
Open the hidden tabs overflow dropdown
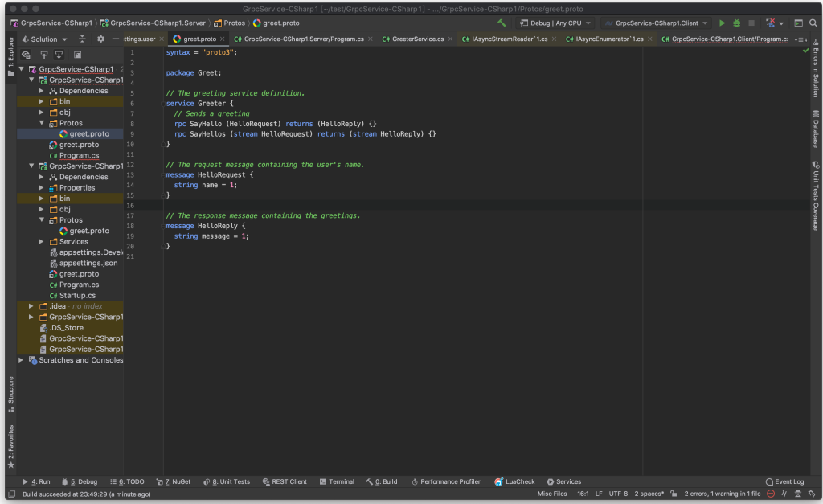(x=801, y=39)
